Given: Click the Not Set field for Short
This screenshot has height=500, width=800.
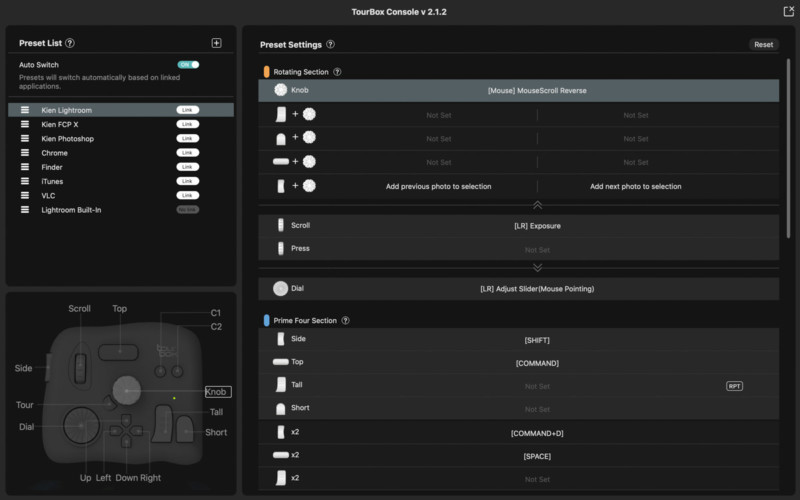Looking at the screenshot, I should [x=537, y=409].
